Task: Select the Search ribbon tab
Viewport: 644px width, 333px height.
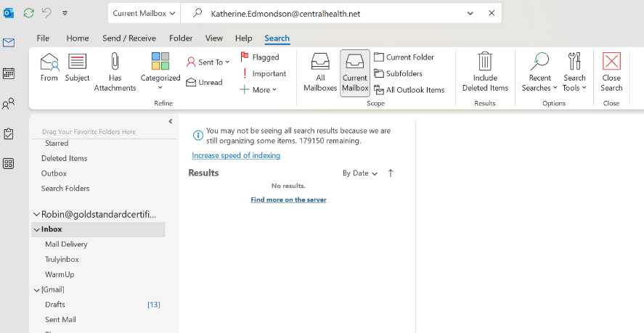Action: (277, 38)
